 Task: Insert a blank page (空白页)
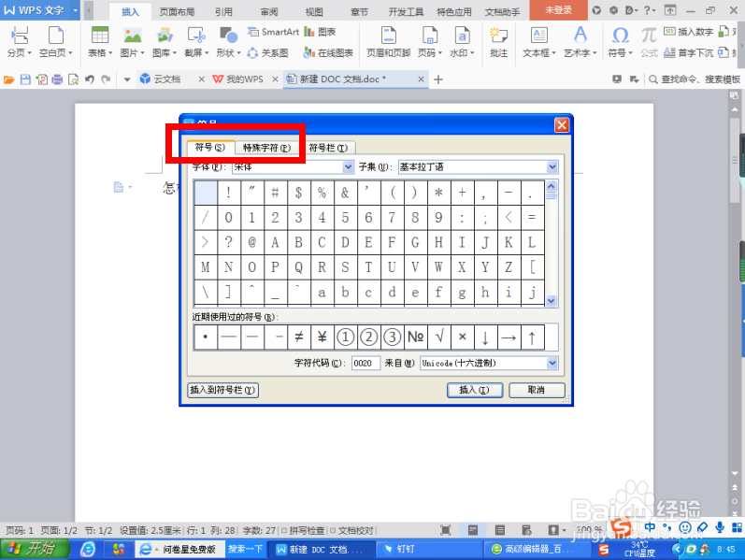[55, 42]
